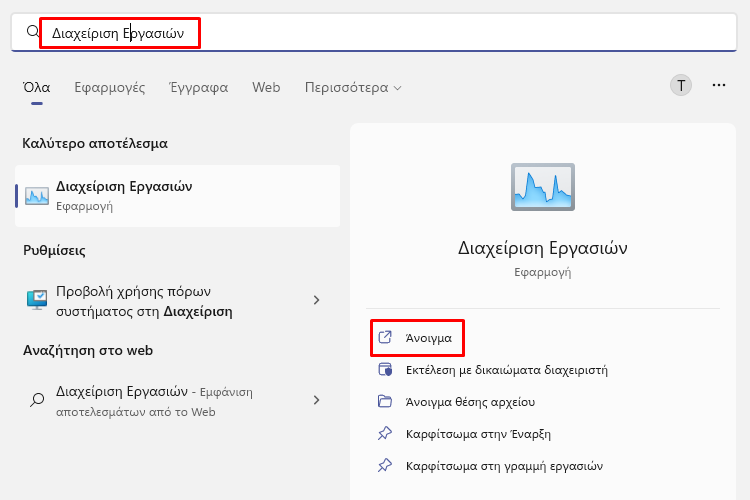The height and width of the screenshot is (500, 750).
Task: Switch to the Εφαρμογές tab
Action: (110, 88)
